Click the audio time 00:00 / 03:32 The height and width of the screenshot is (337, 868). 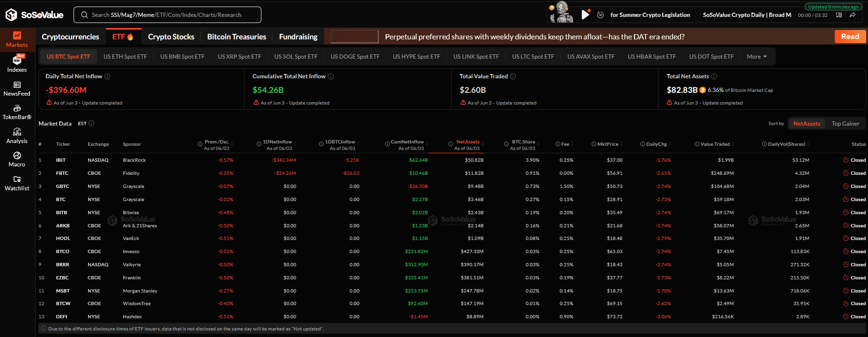point(813,15)
